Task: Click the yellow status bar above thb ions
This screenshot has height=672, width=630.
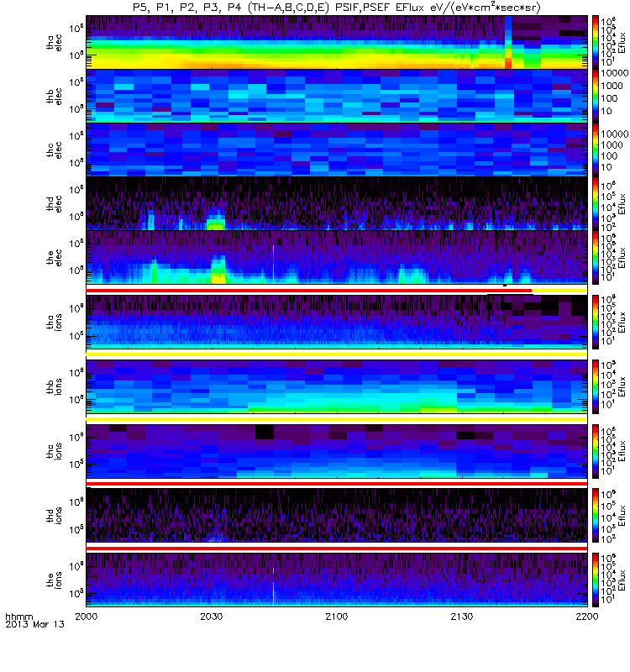Action: (337, 354)
